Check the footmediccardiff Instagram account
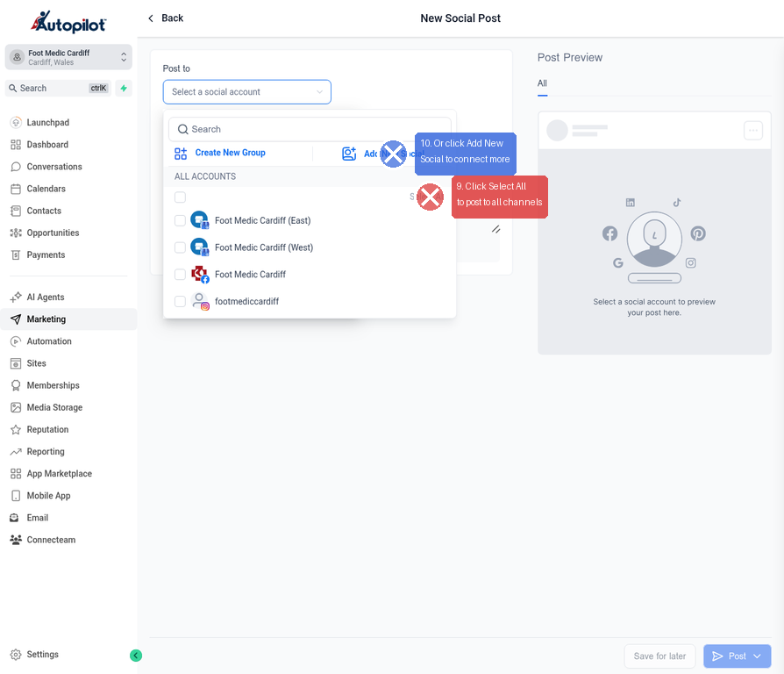Viewport: 784px width, 674px height. pos(180,302)
